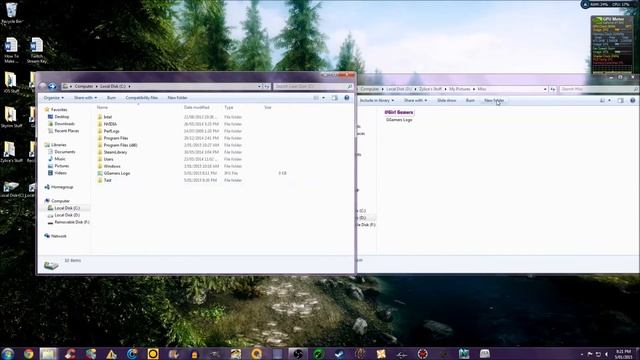Click New folder in Local Disk C window
The height and width of the screenshot is (360, 640).
pyautogui.click(x=178, y=98)
